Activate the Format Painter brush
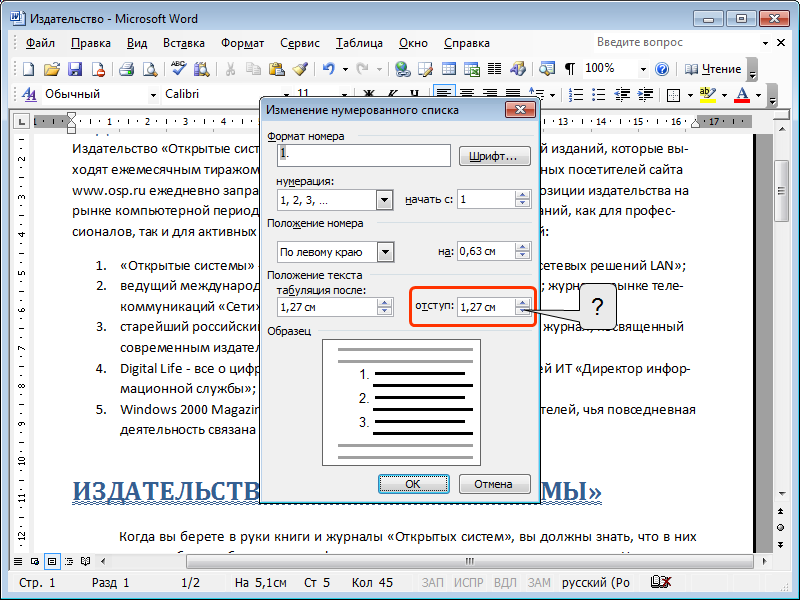Screen dimensions: 800x600 pos(300,69)
